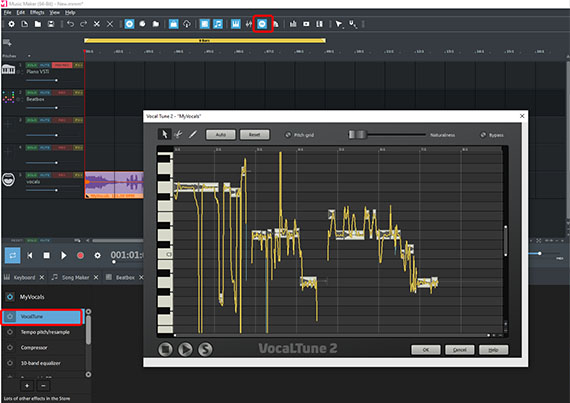The image size is (570, 403).
Task: Open audio effects icon highlighted in toolbar
Action: tap(262, 24)
